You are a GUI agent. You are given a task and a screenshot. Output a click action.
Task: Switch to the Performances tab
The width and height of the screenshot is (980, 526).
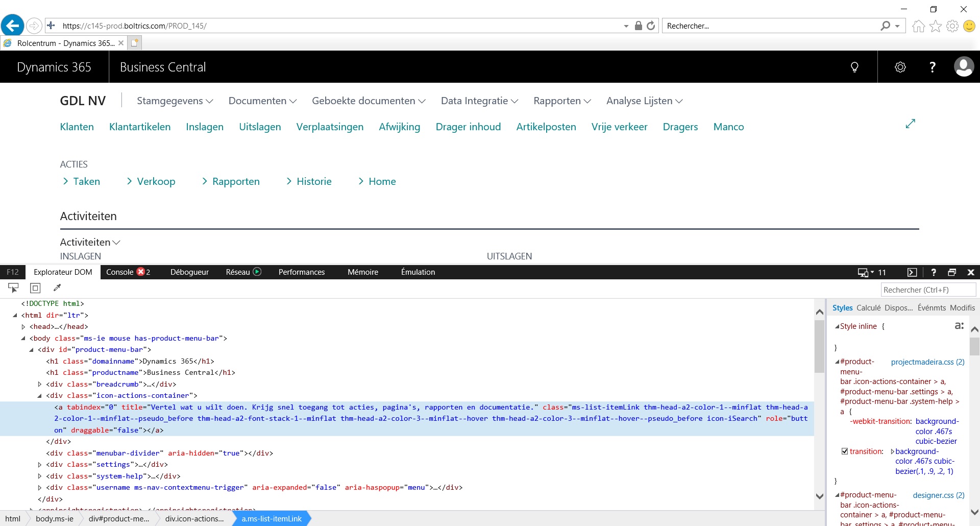[x=302, y=272]
